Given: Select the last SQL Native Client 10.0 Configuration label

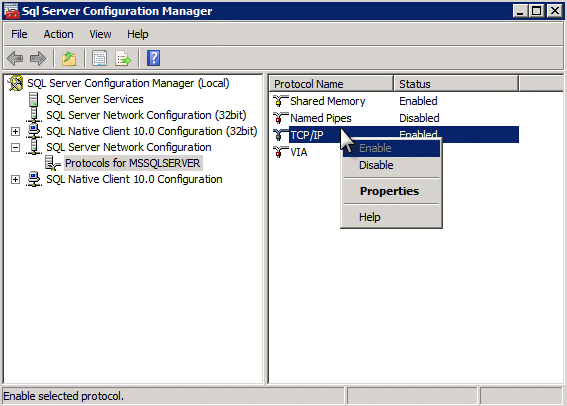Looking at the screenshot, I should click(x=134, y=179).
